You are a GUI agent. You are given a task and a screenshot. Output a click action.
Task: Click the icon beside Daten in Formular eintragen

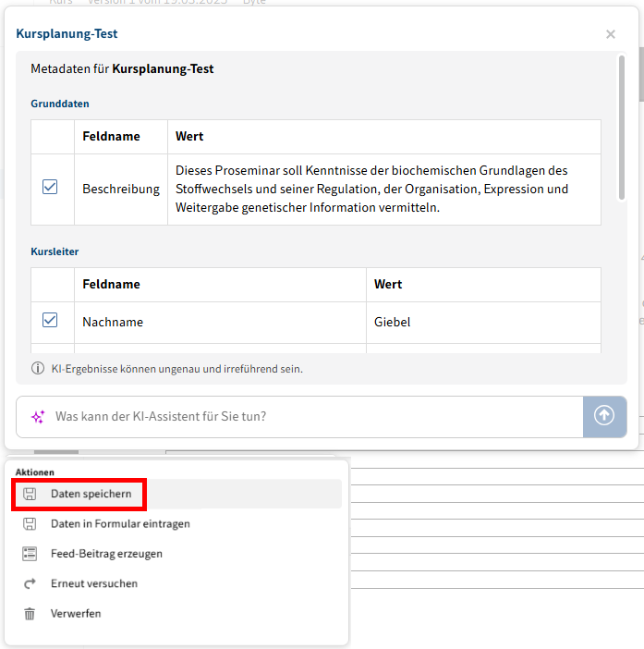click(x=30, y=524)
